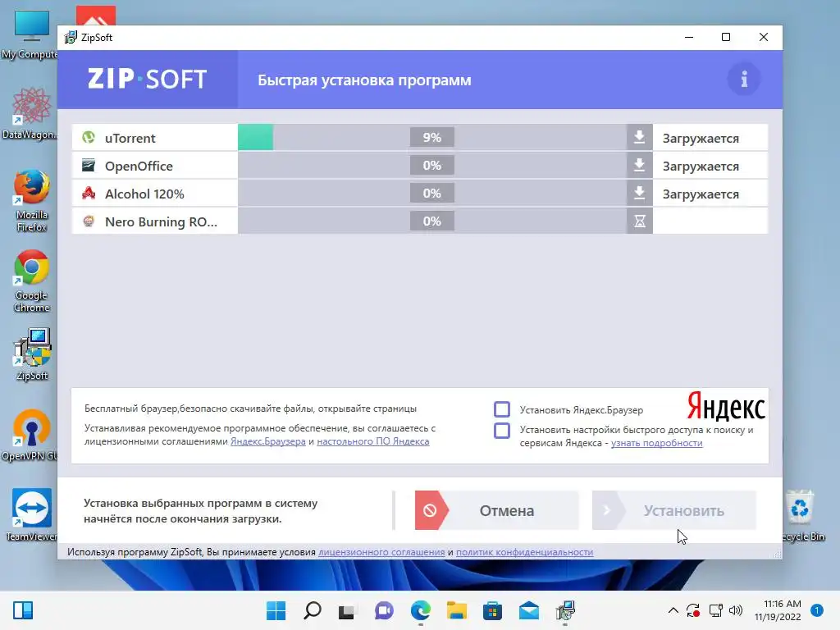Click ZipSoft running app on taskbar
840x630 pixels.
coord(565,610)
